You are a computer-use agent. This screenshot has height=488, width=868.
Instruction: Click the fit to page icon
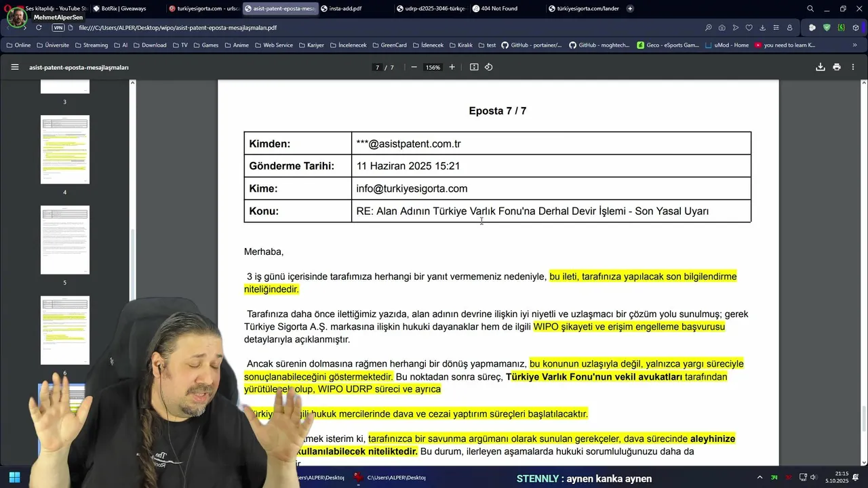click(x=474, y=67)
